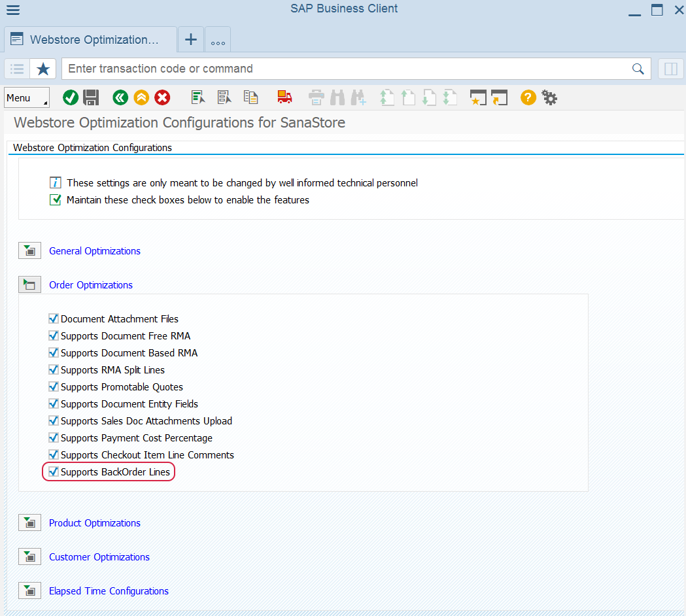
Task: Uncheck Document Attachment Files
Action: [54, 318]
